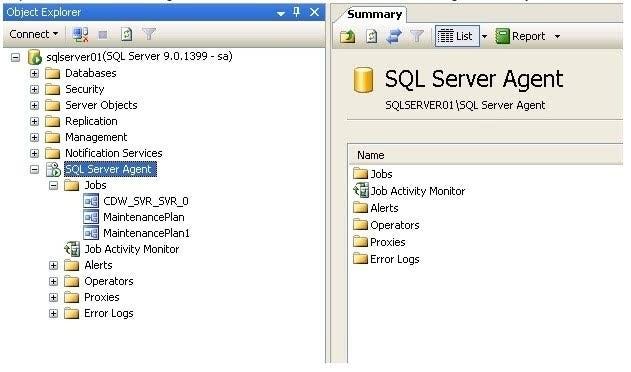The image size is (631, 372).
Task: Expand the Error Logs folder in the tree
Action: (x=54, y=314)
